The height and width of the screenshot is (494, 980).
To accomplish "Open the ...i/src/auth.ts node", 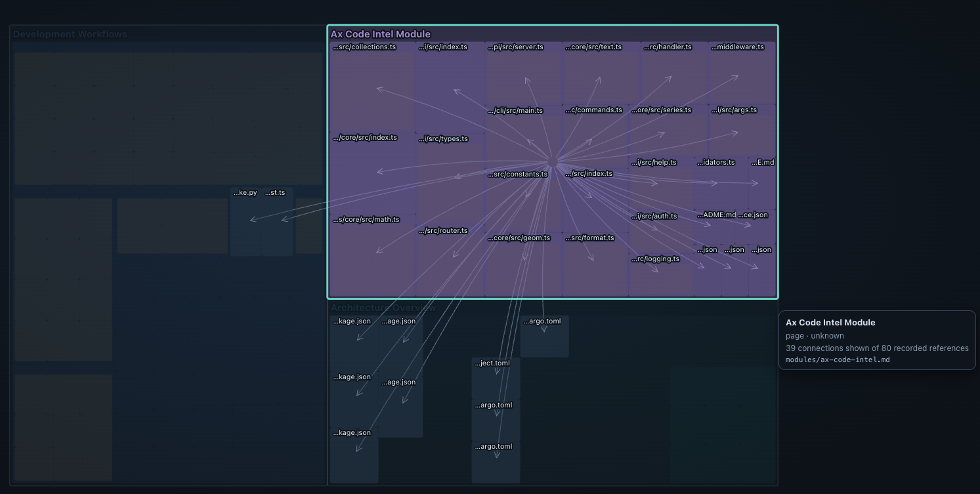I will coord(661,232).
